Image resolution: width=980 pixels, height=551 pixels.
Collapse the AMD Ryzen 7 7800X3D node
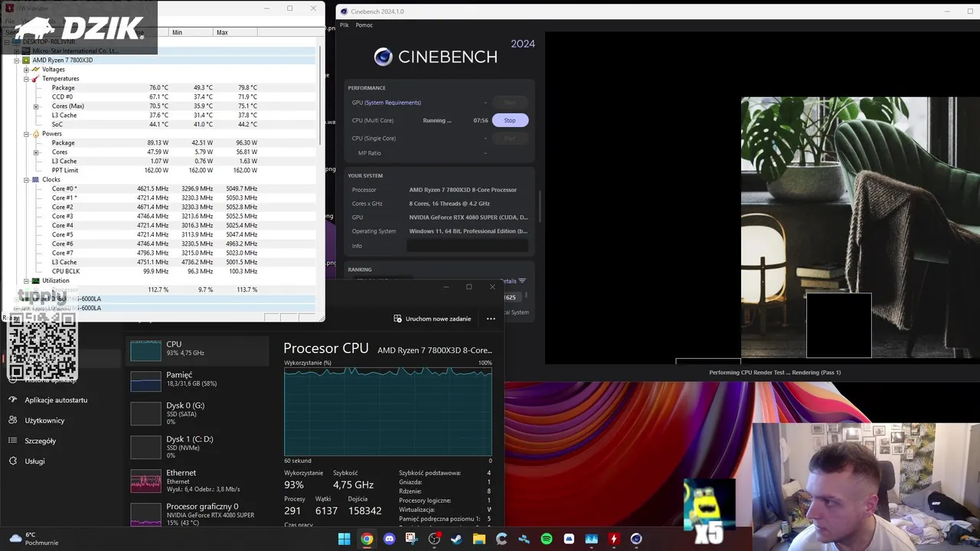point(16,60)
